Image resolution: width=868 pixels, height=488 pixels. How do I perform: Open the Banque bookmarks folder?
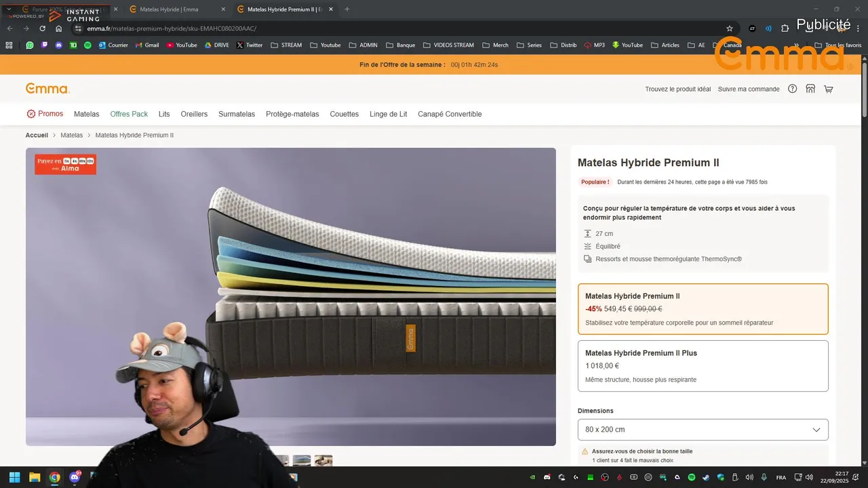[400, 45]
